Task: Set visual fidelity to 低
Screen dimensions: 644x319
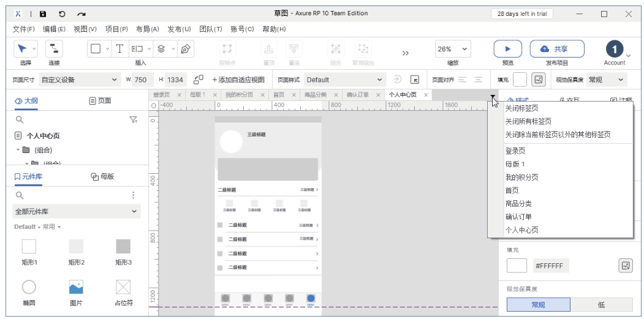Action: click(601, 304)
